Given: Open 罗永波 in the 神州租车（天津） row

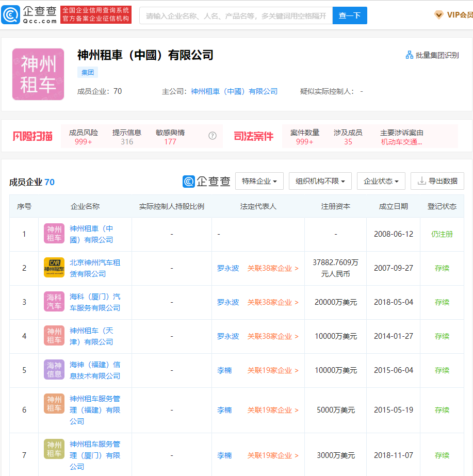Looking at the screenshot, I should click(228, 336).
